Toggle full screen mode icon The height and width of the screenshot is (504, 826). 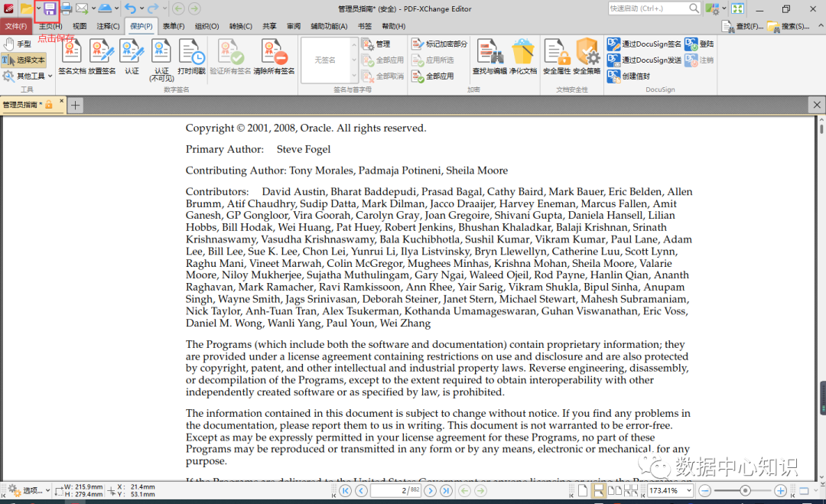(x=737, y=8)
